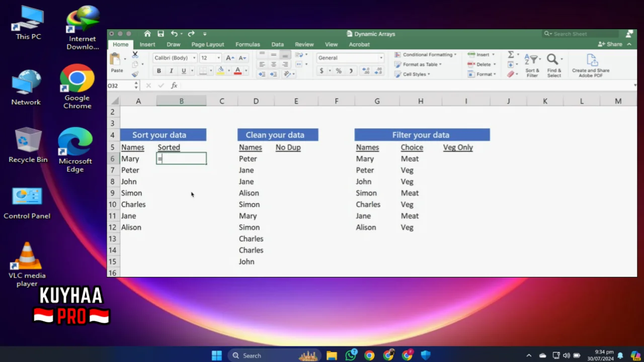The width and height of the screenshot is (644, 362).
Task: Apply yellow fill color bucket
Action: (x=220, y=71)
